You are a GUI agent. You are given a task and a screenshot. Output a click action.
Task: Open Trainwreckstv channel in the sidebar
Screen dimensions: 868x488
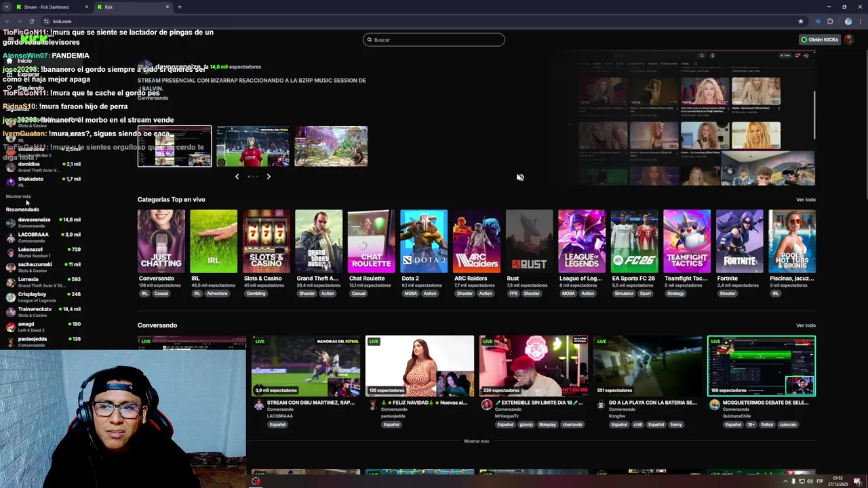[x=43, y=312]
